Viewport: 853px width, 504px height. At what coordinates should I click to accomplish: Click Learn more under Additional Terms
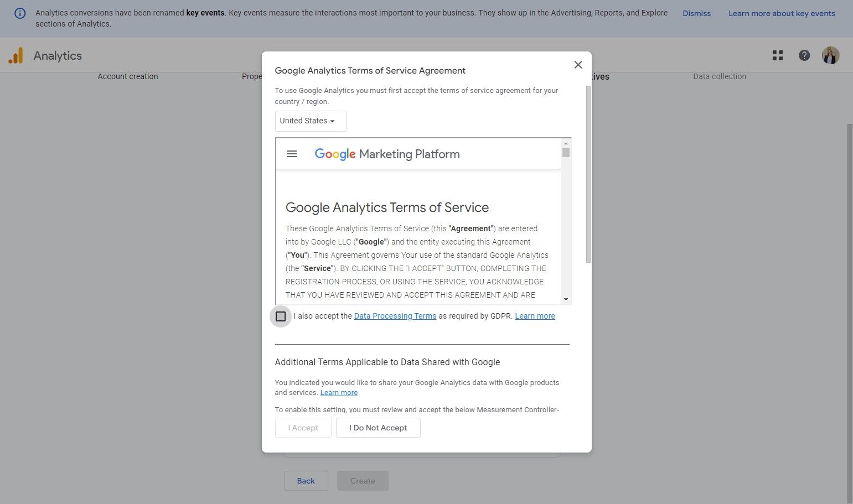[339, 393]
